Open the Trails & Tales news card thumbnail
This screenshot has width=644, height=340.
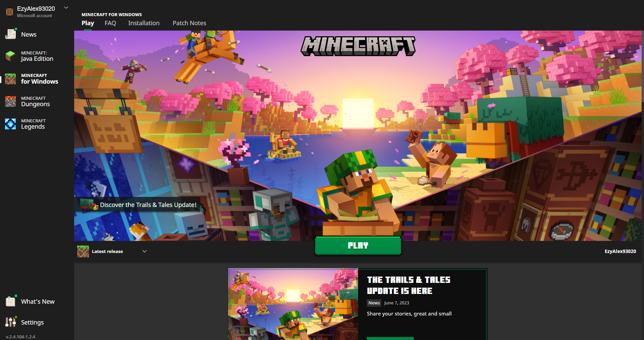point(293,304)
